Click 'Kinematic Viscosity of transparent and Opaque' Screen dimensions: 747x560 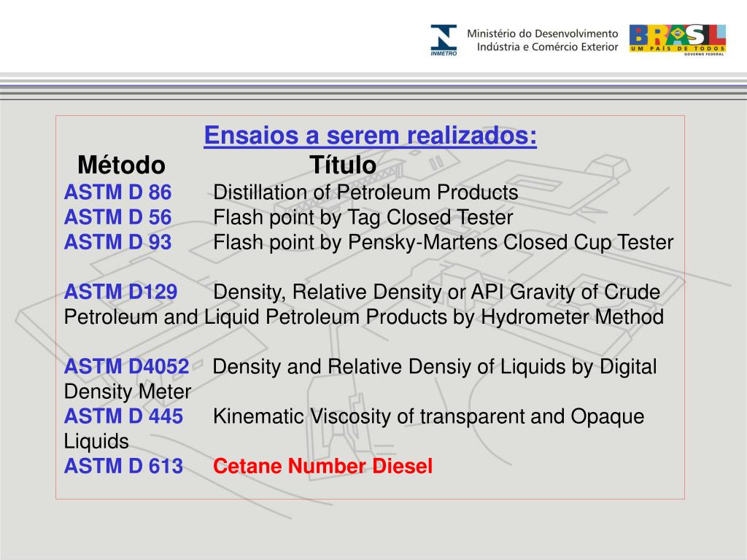click(428, 416)
